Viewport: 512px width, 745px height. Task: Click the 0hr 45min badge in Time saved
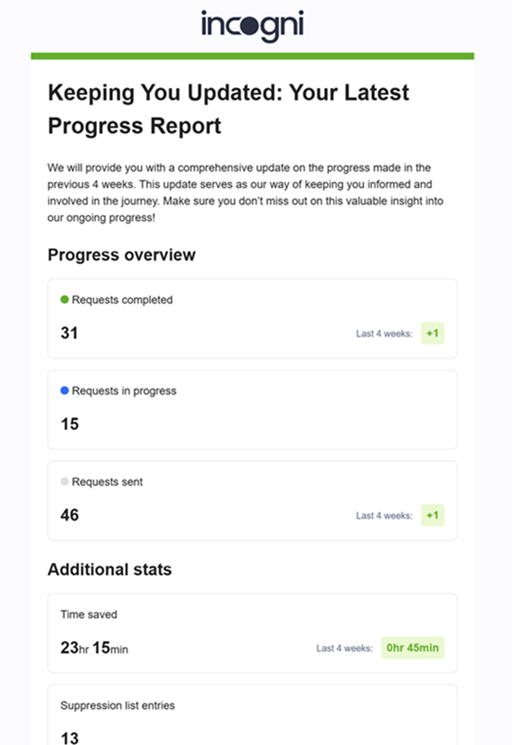click(x=413, y=648)
